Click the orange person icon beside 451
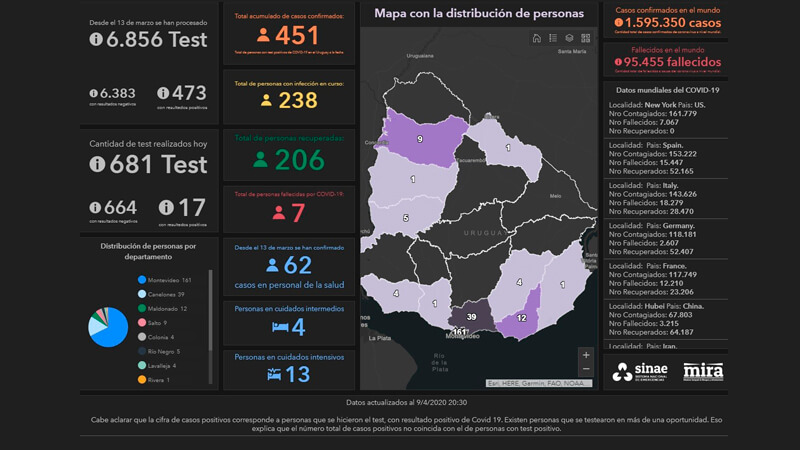The width and height of the screenshot is (800, 450). click(x=263, y=35)
